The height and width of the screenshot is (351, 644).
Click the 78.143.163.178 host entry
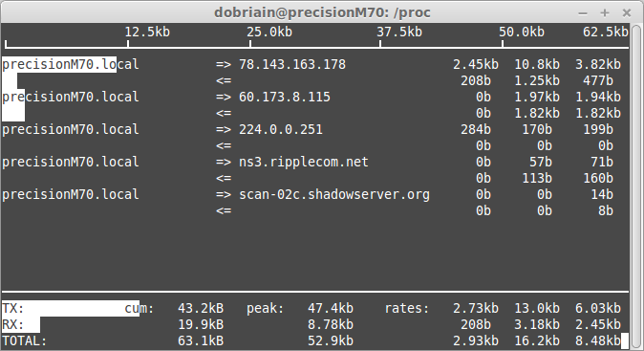(x=292, y=64)
